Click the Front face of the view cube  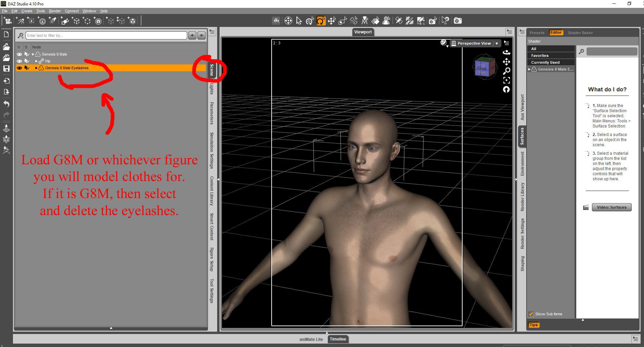(x=482, y=69)
